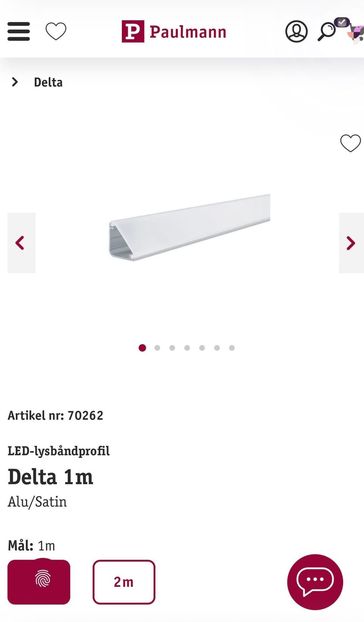Screen dimensions: 364x622
Task: Add Delta 1m to favorites with the heart
Action: point(350,143)
